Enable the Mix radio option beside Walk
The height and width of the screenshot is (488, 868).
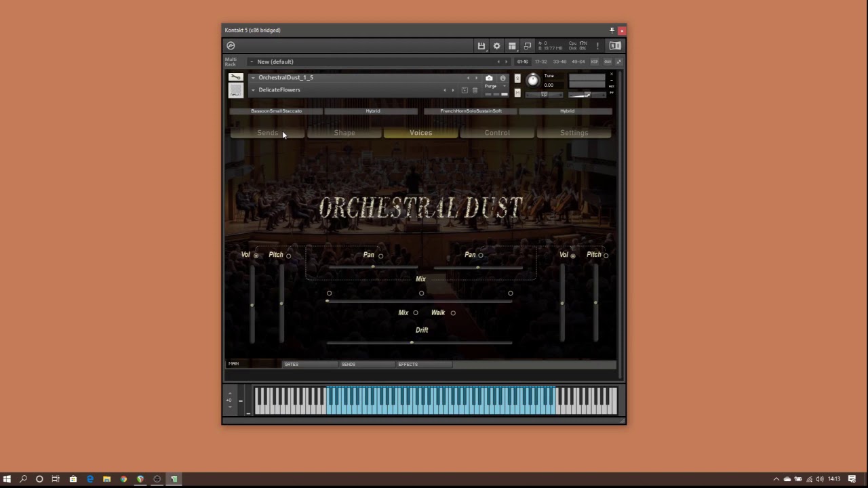click(x=416, y=313)
